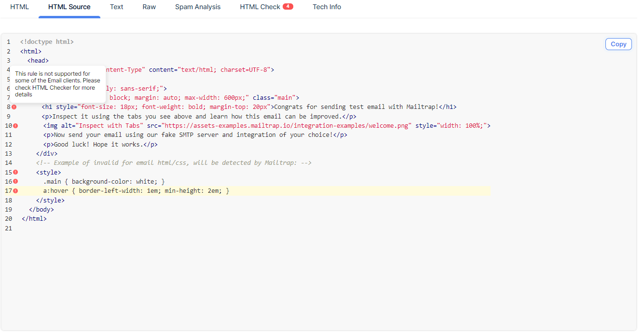Open the Tech Info tab

click(x=327, y=7)
